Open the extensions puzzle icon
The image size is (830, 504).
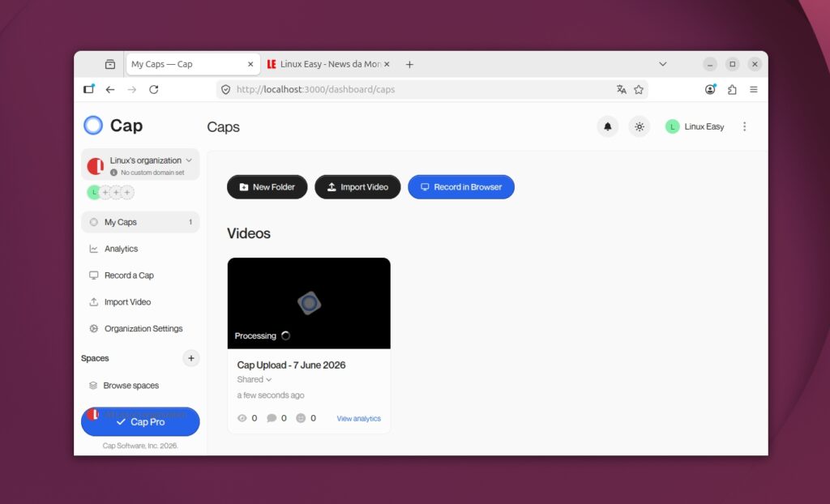[x=732, y=89]
